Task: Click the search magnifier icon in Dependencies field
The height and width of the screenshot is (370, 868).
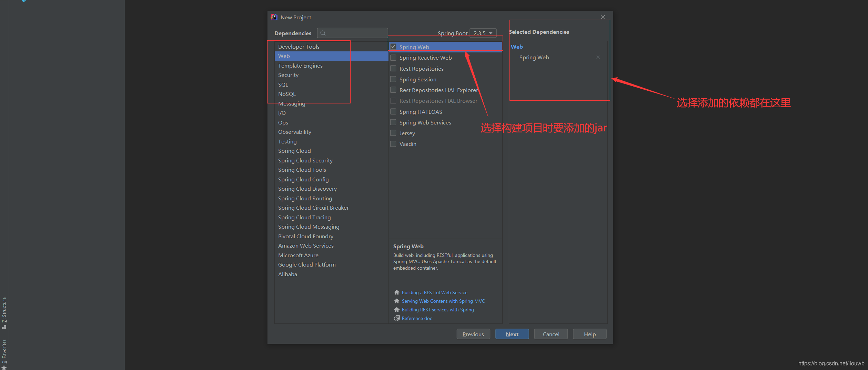Action: pos(323,33)
